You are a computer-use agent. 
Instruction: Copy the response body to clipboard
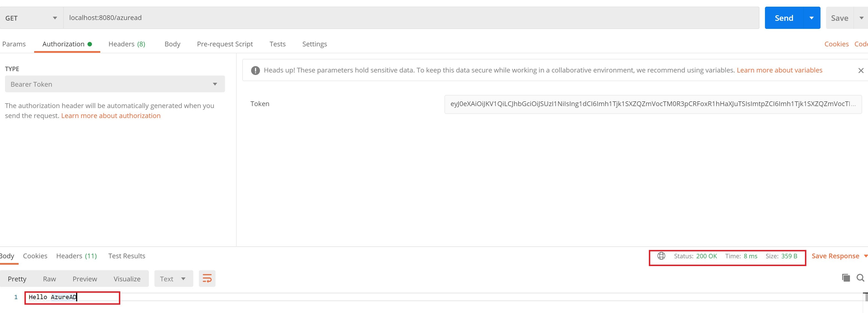(846, 278)
